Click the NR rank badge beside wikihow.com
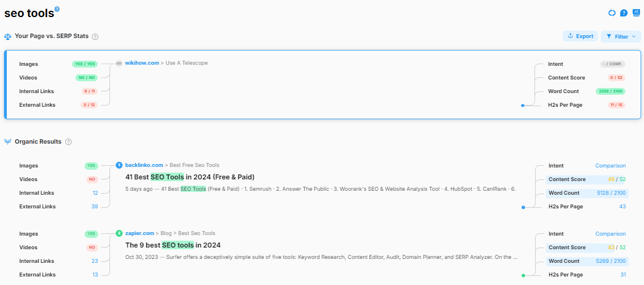This screenshot has height=285, width=644. (x=119, y=63)
